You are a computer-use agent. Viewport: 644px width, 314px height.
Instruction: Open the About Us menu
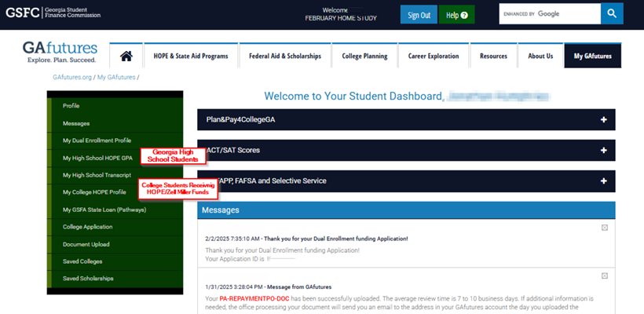pyautogui.click(x=540, y=56)
